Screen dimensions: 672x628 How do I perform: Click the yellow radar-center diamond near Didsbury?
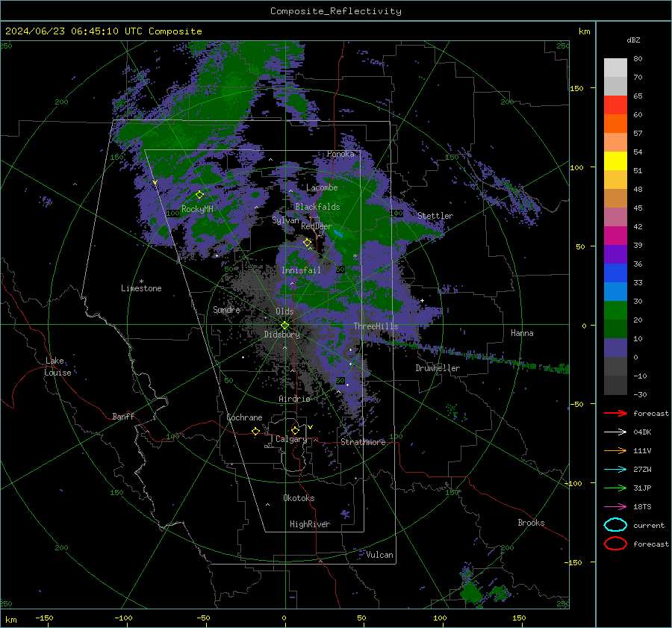pos(284,326)
